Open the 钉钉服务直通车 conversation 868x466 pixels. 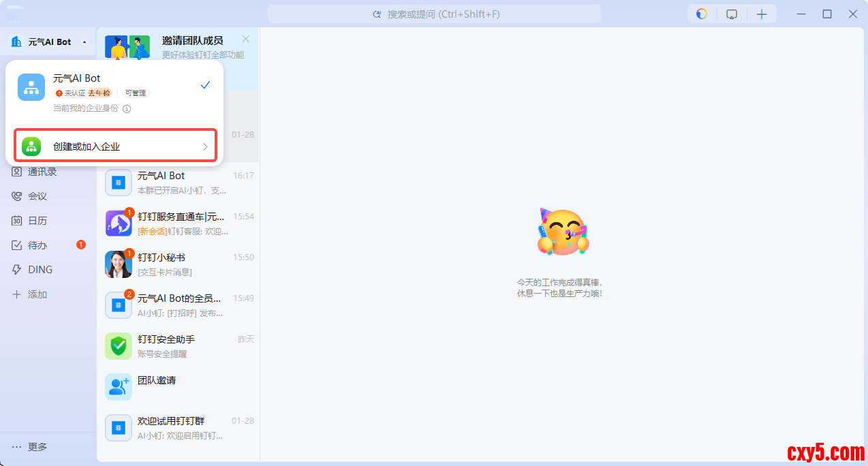point(178,223)
